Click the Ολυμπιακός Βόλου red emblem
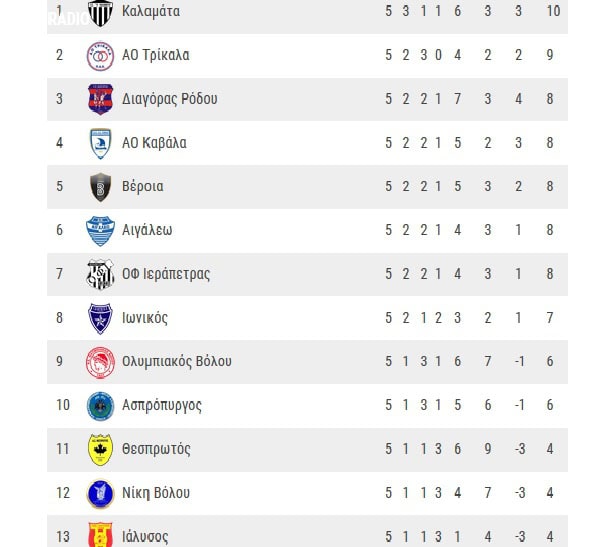 point(100,363)
